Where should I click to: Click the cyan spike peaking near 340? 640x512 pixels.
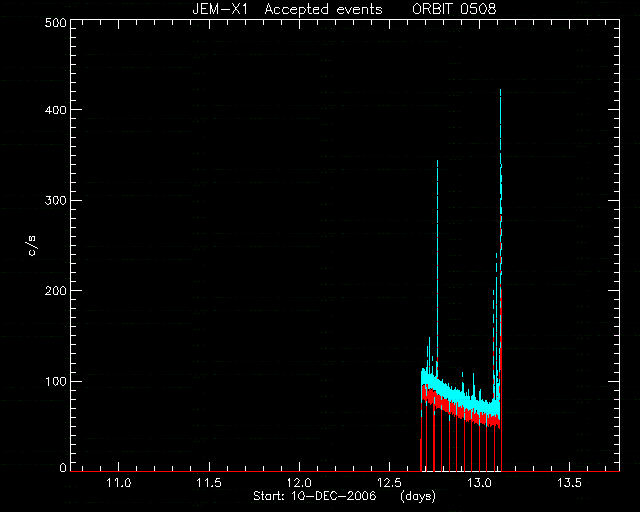[x=438, y=163]
